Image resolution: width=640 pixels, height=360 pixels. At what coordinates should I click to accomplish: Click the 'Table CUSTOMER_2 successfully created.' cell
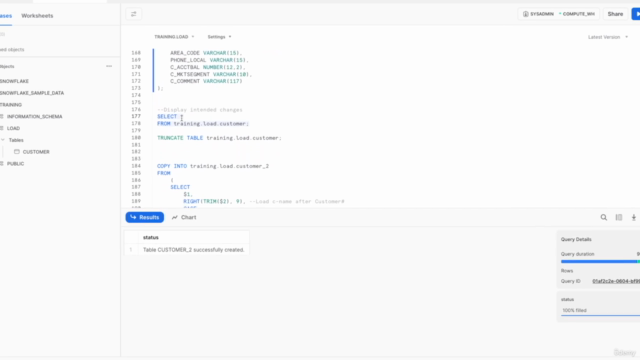click(x=193, y=250)
